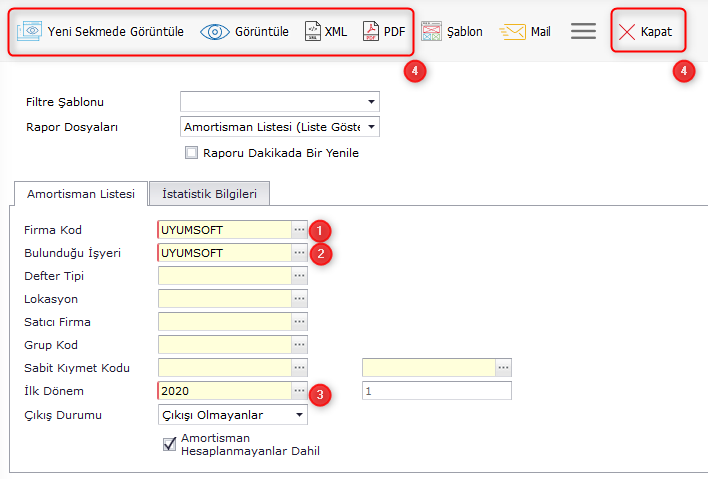Click the Görüntüle eye icon
This screenshot has height=479, width=708.
(215, 32)
